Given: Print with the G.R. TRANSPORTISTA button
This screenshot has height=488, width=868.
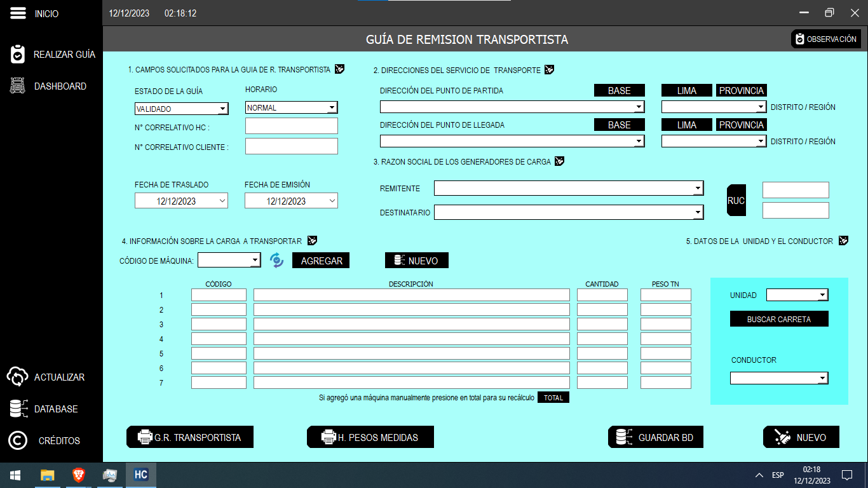Looking at the screenshot, I should [190, 437].
